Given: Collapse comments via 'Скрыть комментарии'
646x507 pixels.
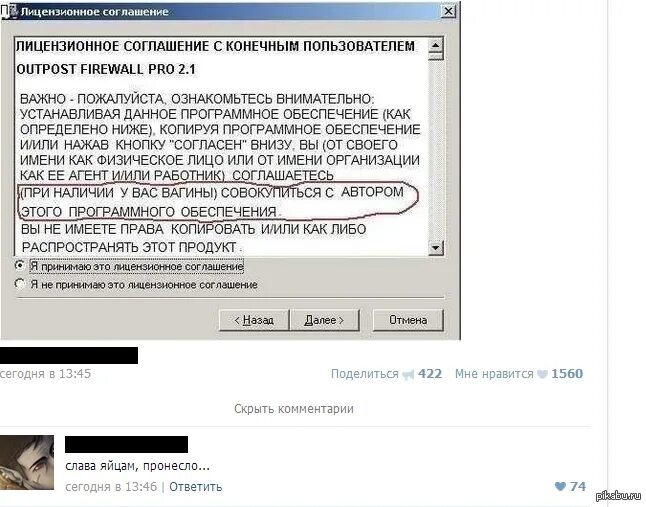Looking at the screenshot, I should [x=294, y=409].
